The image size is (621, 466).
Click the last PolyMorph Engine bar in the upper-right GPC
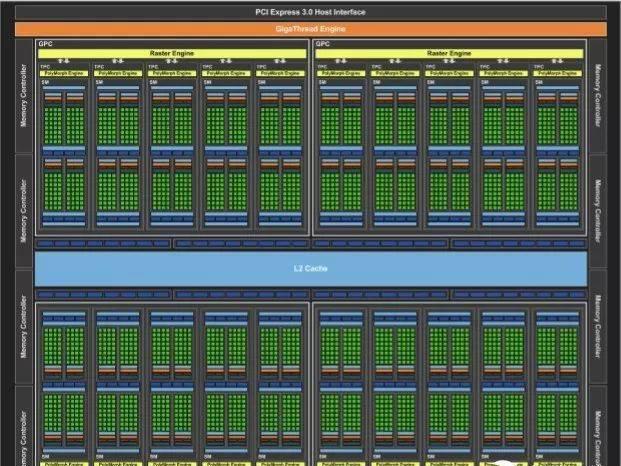click(x=558, y=73)
